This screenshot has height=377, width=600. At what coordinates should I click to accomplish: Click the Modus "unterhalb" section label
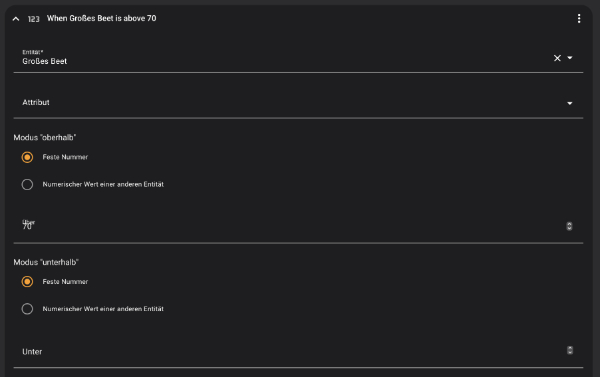click(46, 262)
